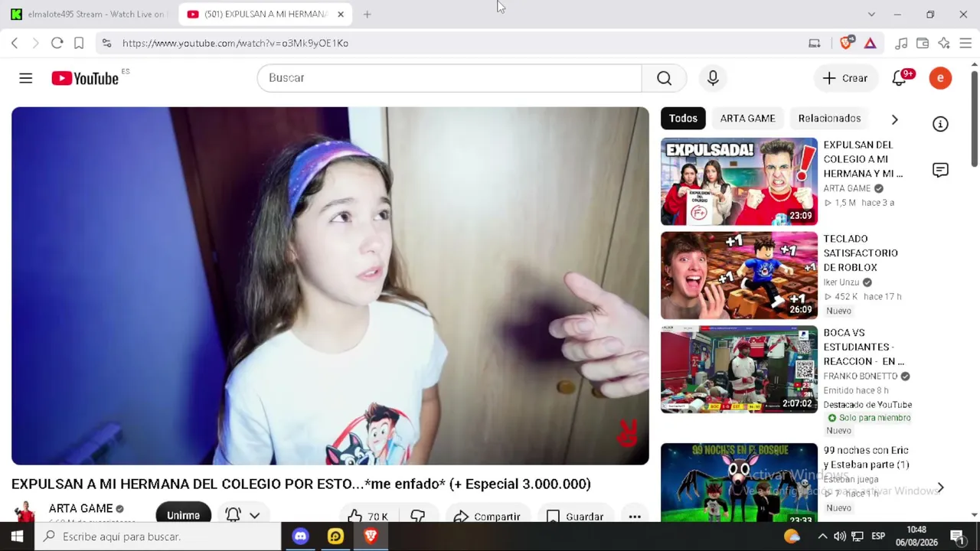Open the volume control in system tray
This screenshot has height=551, width=980.
840,536
